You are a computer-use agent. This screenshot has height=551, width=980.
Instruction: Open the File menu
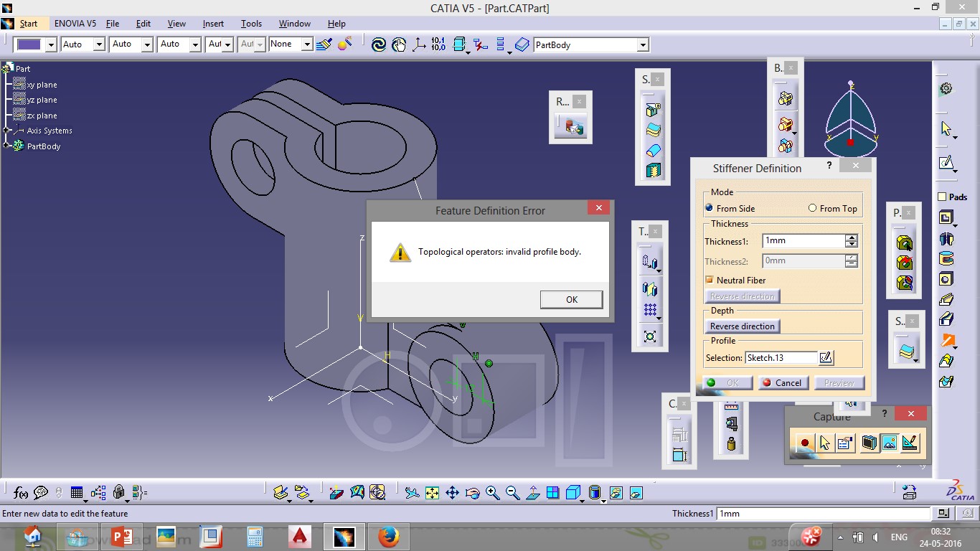point(113,24)
